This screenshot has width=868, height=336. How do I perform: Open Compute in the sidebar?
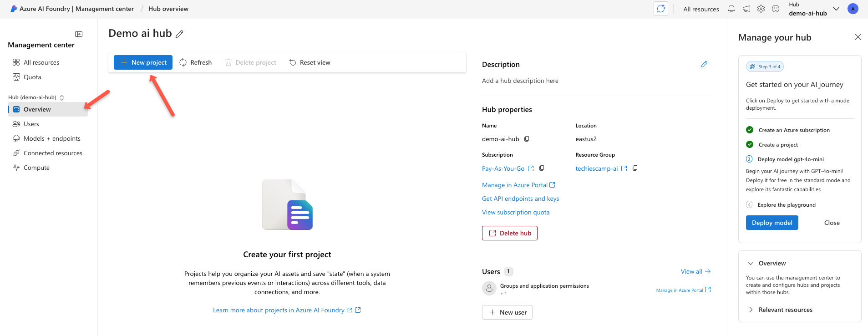point(36,168)
